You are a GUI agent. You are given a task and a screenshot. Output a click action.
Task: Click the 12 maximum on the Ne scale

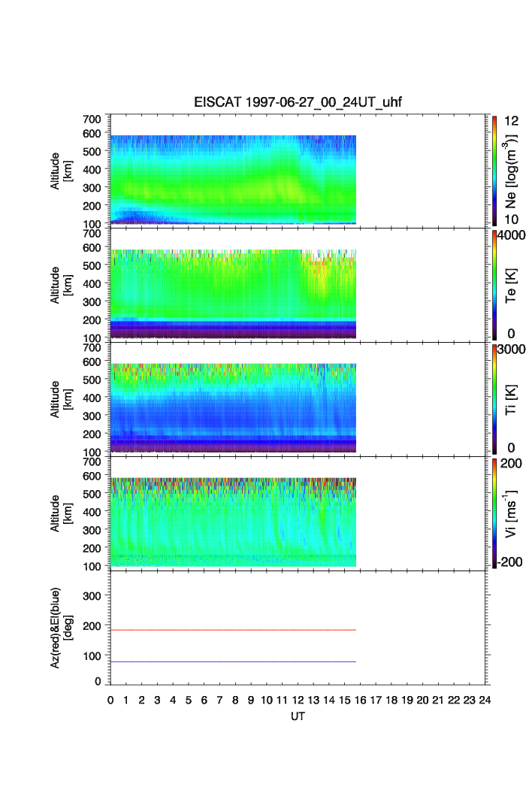click(x=511, y=121)
